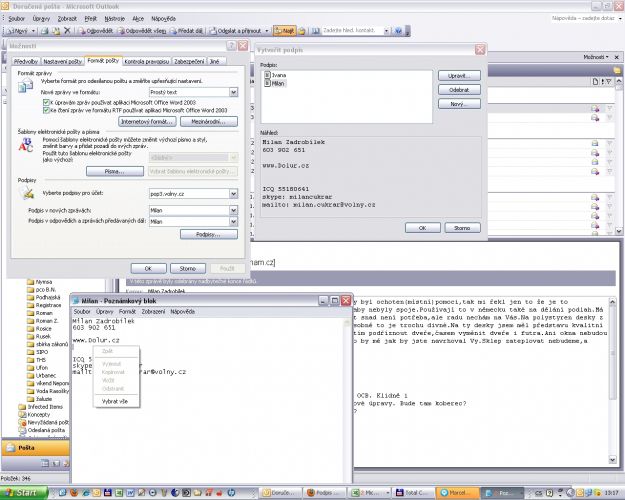
Task: Click Nový button in signature dialog
Action: 459,104
